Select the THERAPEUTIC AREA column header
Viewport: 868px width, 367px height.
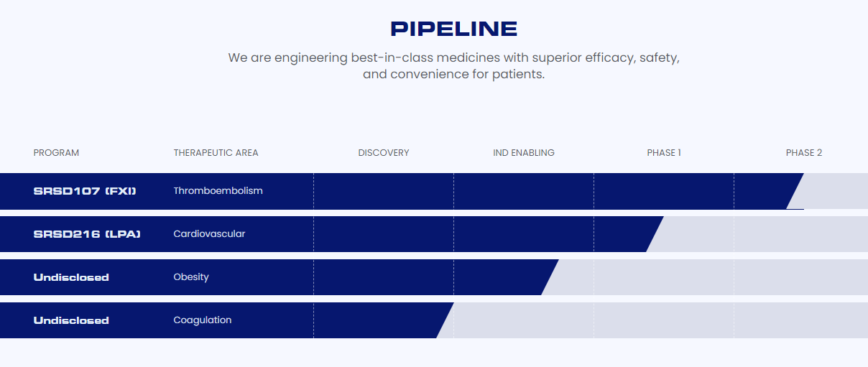tap(216, 153)
